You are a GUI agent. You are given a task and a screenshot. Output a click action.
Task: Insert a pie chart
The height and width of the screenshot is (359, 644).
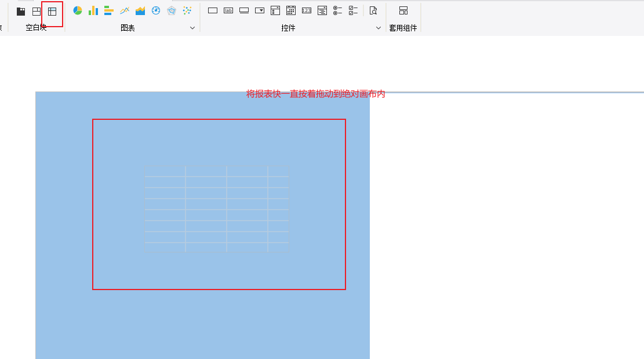point(78,10)
